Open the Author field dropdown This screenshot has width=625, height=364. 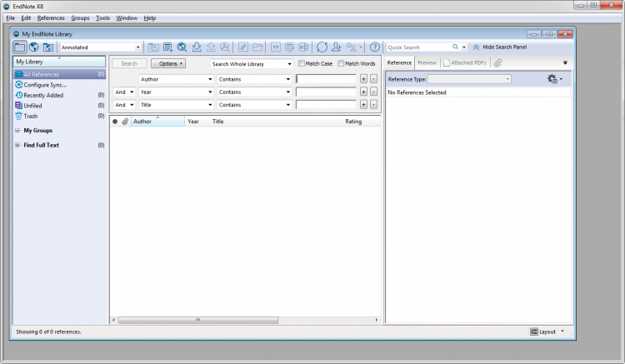click(210, 79)
